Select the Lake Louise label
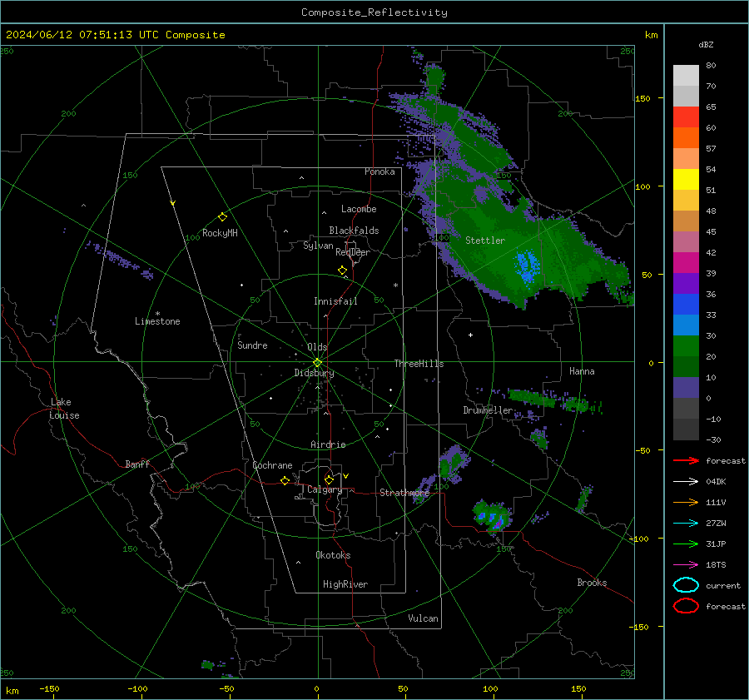The height and width of the screenshot is (700, 749). click(64, 409)
